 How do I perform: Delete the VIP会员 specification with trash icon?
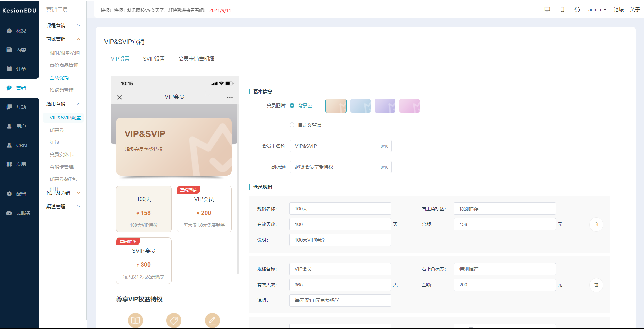pyautogui.click(x=596, y=285)
